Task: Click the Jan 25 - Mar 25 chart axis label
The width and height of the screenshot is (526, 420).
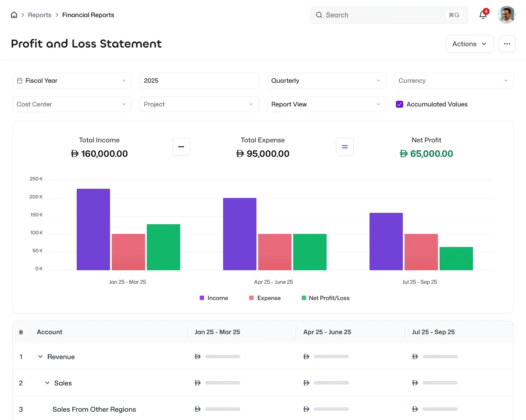Action: 128,282
